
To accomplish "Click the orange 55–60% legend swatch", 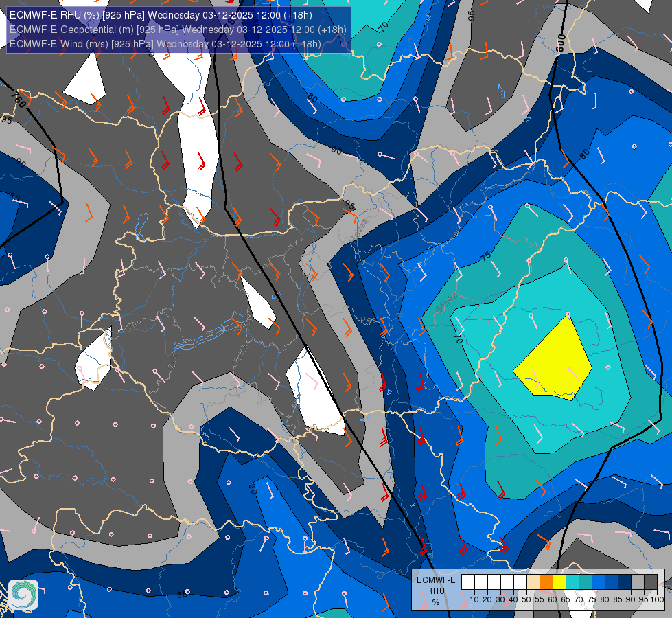I will pos(546,582).
